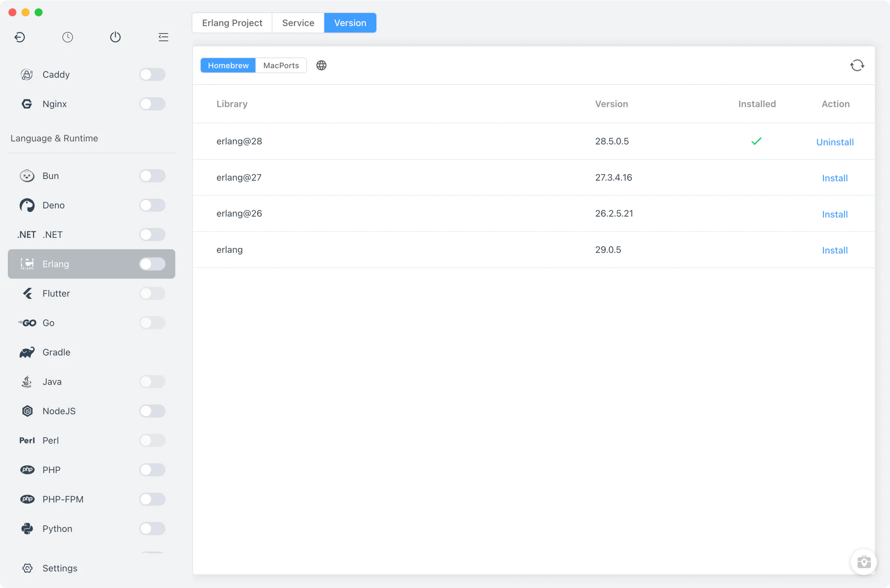
Task: Toggle the Java switch
Action: (x=152, y=382)
